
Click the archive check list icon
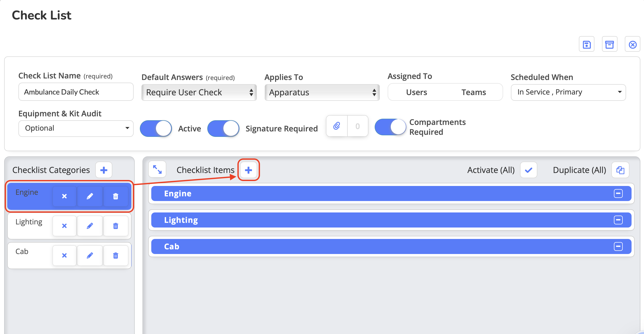609,44
